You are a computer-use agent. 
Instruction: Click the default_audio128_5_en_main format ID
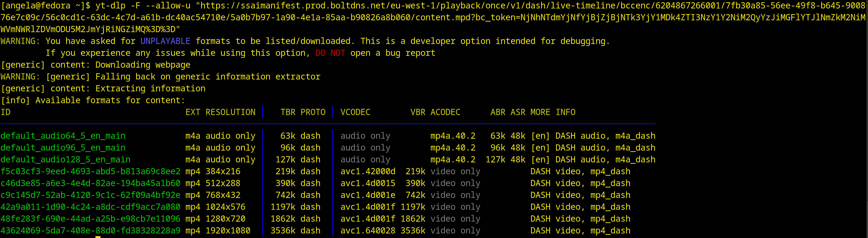65,159
